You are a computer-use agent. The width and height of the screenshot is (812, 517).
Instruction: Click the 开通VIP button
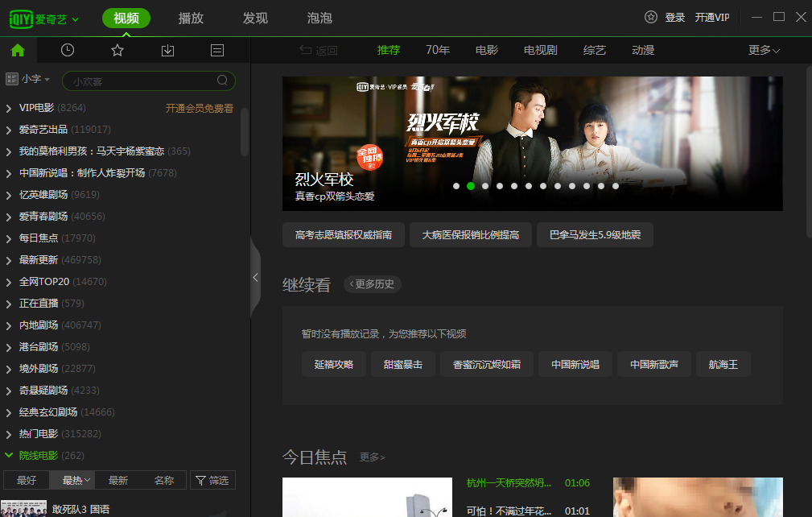[713, 16]
